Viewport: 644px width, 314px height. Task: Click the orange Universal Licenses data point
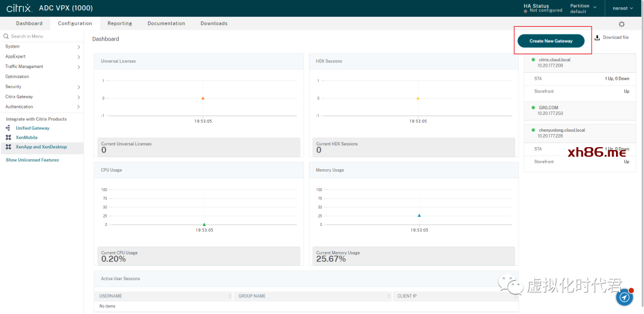[x=203, y=98]
